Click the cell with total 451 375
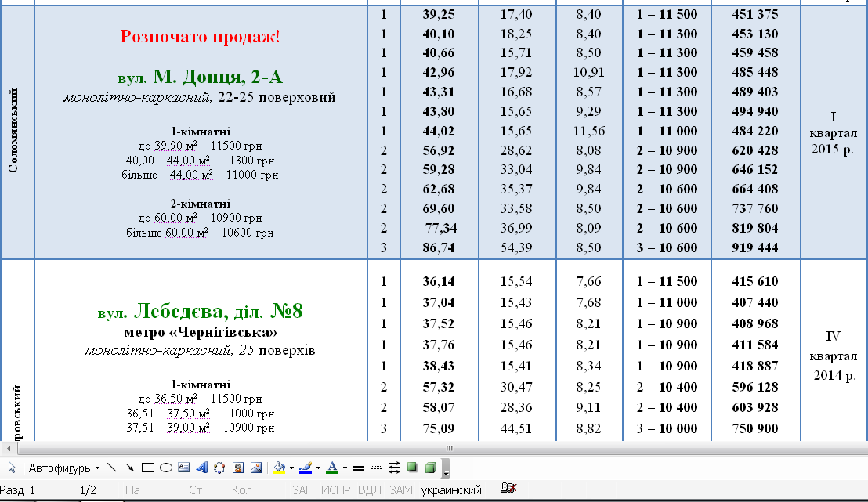868x502 pixels. point(755,14)
